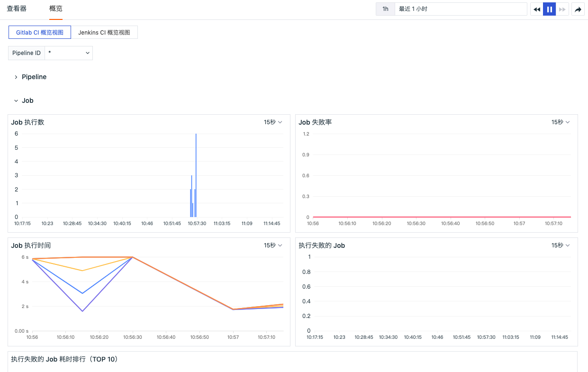Collapse the Job section chevron
The height and width of the screenshot is (372, 588).
(x=16, y=100)
